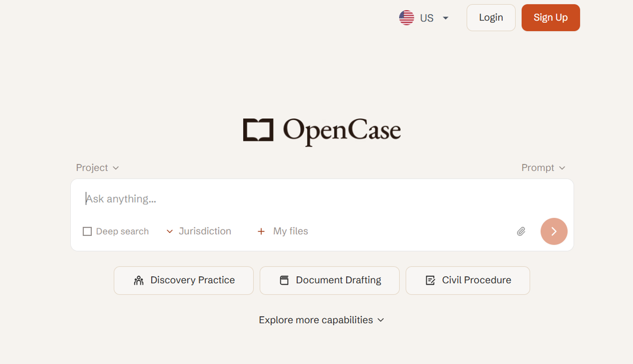
Task: Submit query with the arrow button
Action: (554, 231)
